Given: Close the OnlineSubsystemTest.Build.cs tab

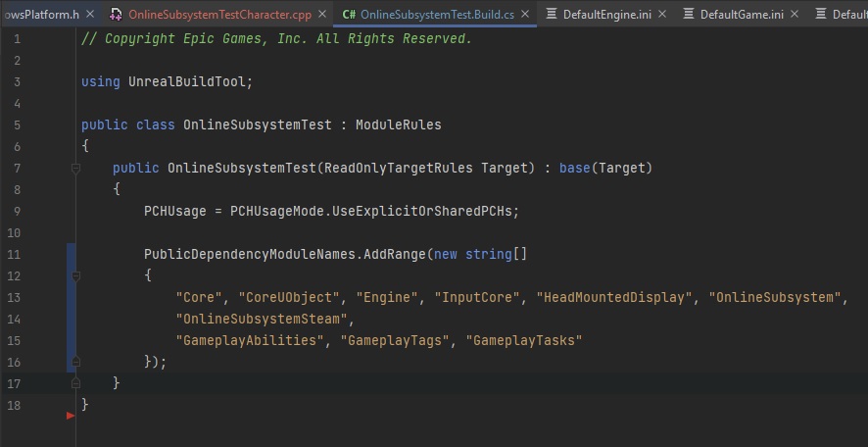Looking at the screenshot, I should click(524, 15).
